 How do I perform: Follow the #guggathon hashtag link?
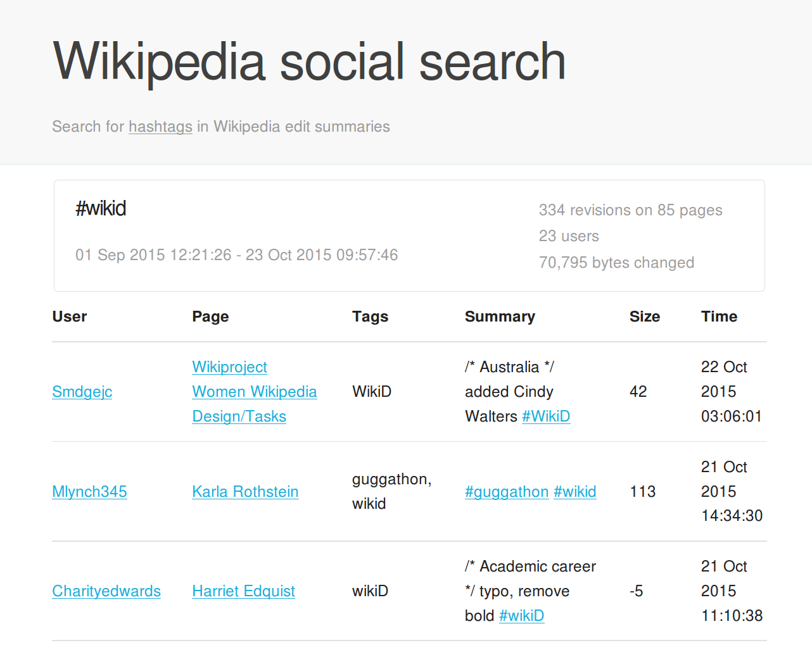(x=507, y=492)
